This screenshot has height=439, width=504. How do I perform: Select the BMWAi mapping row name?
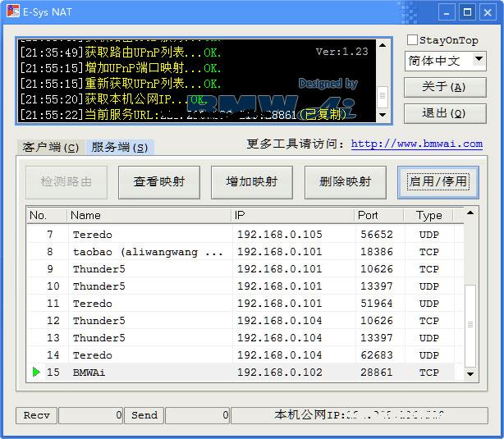pyautogui.click(x=89, y=373)
